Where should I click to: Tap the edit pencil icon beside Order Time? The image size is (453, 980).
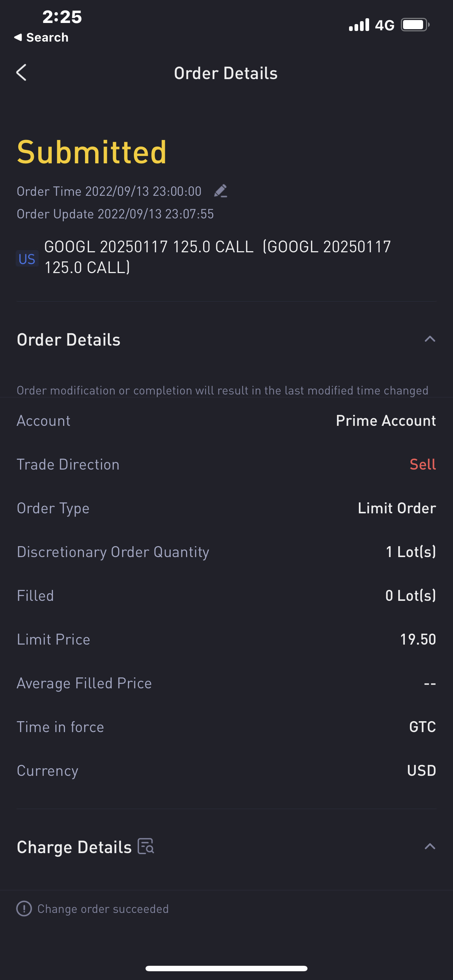coord(221,191)
